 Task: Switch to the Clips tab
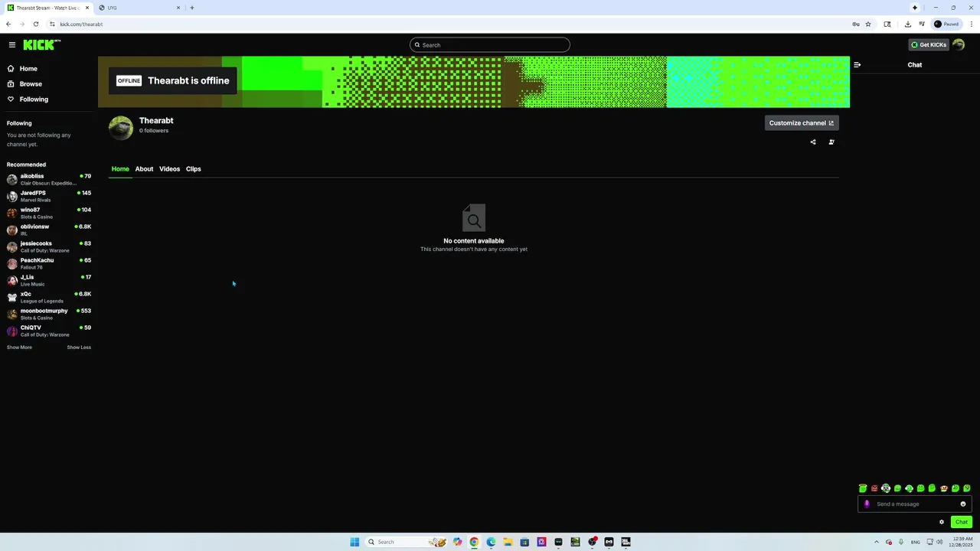pyautogui.click(x=193, y=169)
